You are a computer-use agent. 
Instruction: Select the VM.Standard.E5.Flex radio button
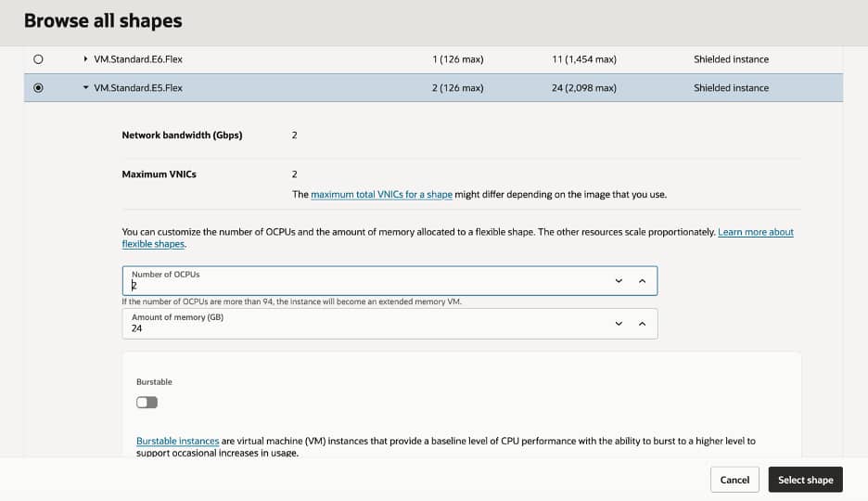pyautogui.click(x=38, y=88)
